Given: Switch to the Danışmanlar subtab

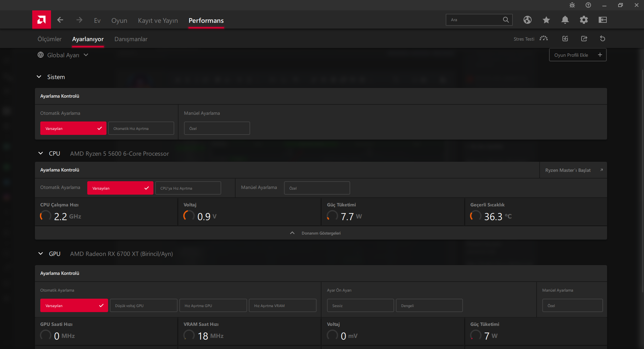Looking at the screenshot, I should [131, 39].
